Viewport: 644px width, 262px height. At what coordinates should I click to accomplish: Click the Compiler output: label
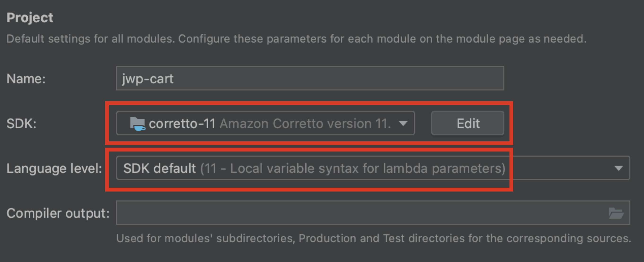(58, 213)
